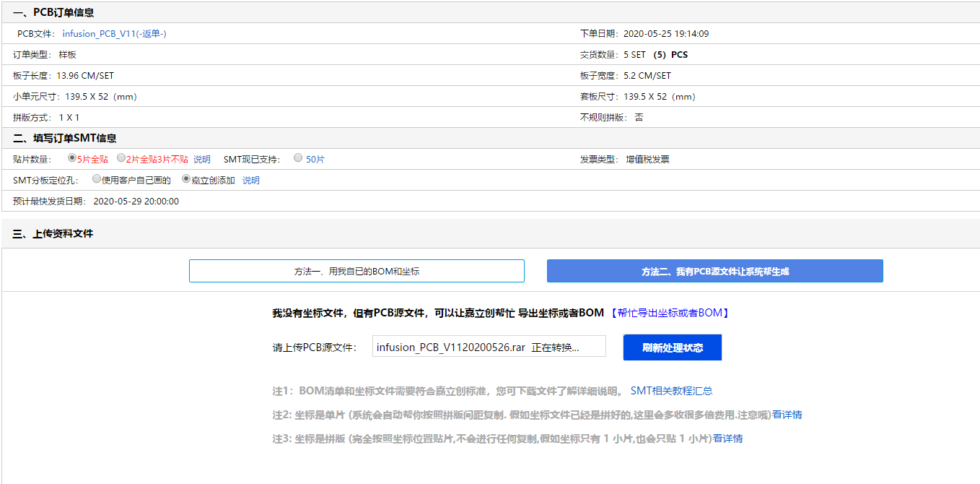Click the board width 5.2 CM/SET
Screen dimensions: 980x484
[x=647, y=76]
